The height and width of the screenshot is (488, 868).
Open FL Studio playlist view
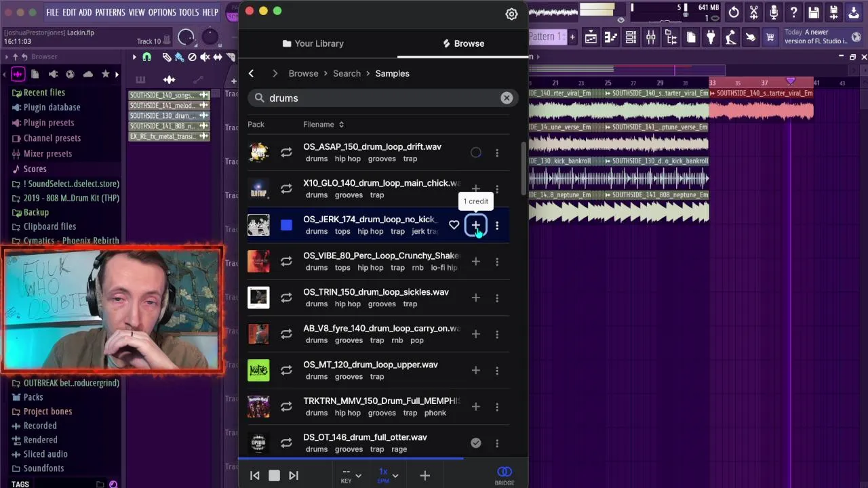tap(591, 38)
